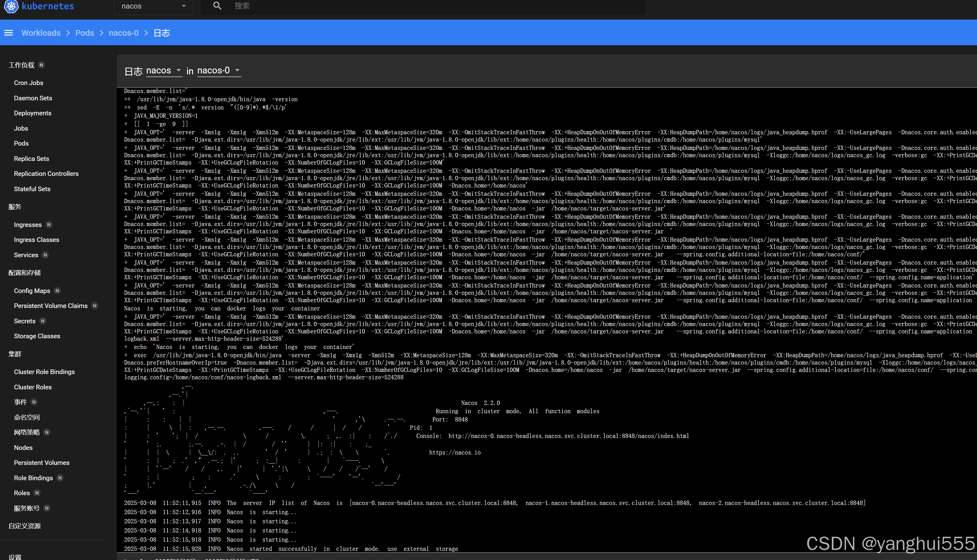Click the N badge next to Secrets

click(x=43, y=321)
